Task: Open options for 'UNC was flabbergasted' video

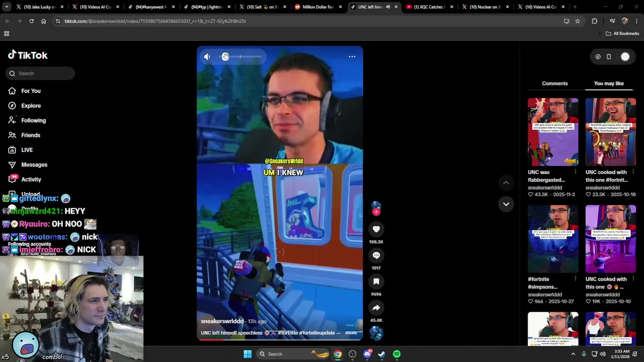Action: 576,172
